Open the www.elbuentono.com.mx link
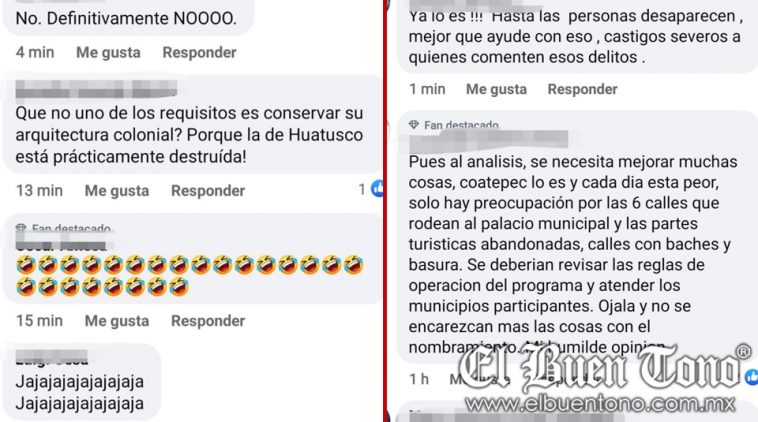This screenshot has width=758, height=422. point(600,404)
